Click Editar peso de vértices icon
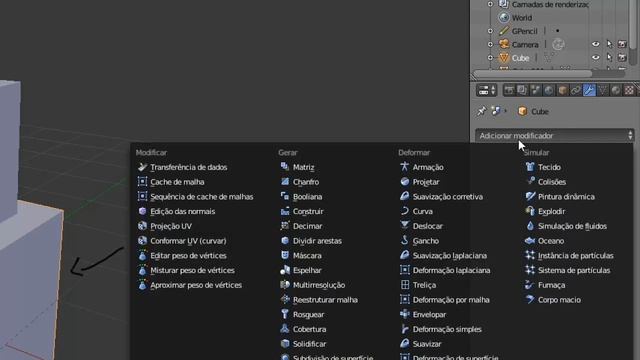 click(x=142, y=256)
